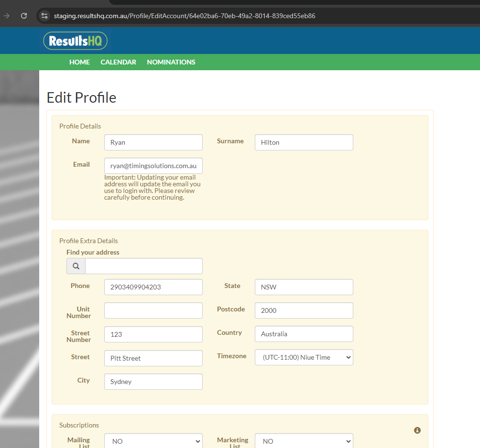Go to the CALENDAR page

click(x=118, y=62)
